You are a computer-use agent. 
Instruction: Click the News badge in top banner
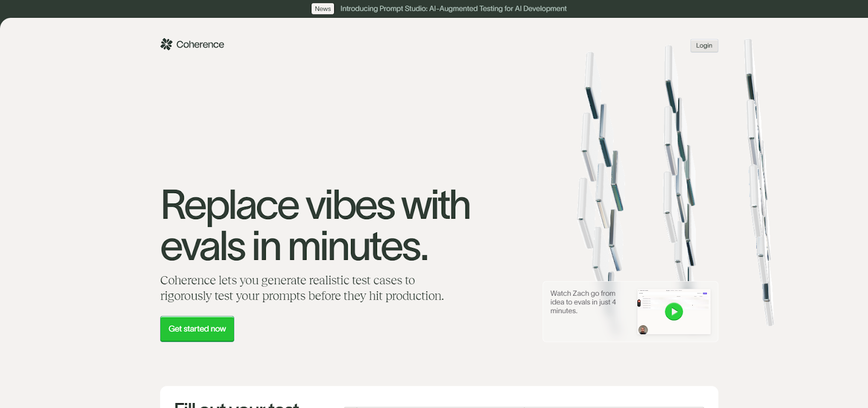coord(323,9)
